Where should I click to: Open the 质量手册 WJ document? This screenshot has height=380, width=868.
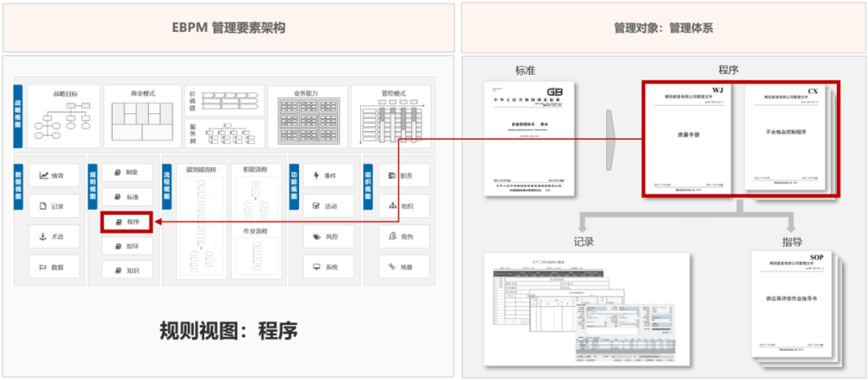pyautogui.click(x=687, y=138)
